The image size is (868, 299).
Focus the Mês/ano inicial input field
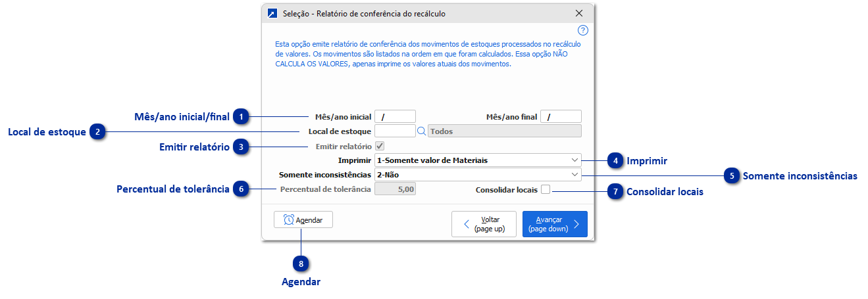(x=395, y=117)
